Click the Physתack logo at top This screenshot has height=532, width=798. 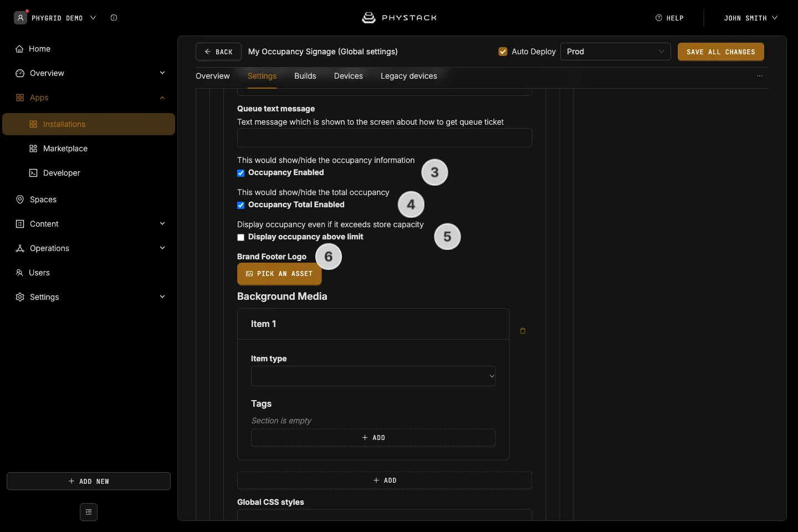tap(399, 18)
